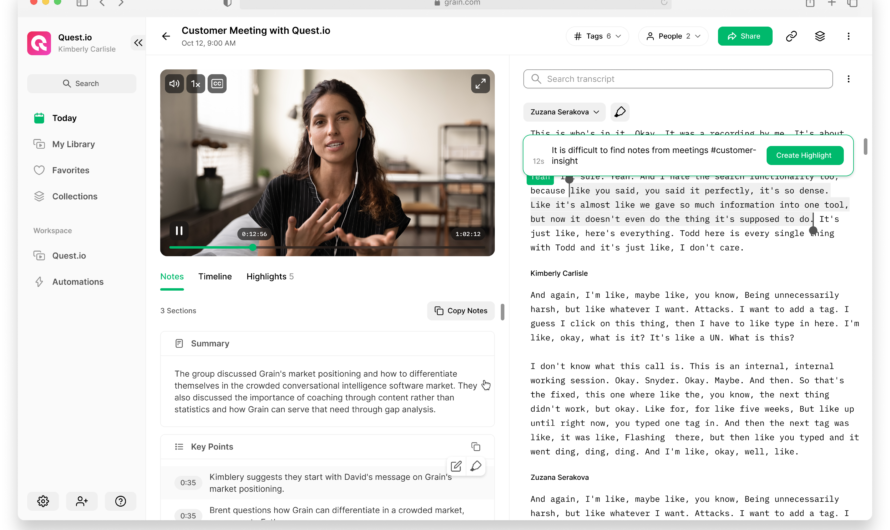Screen dimensions: 890x530
Task: Click the sidebar Search field
Action: click(x=82, y=83)
